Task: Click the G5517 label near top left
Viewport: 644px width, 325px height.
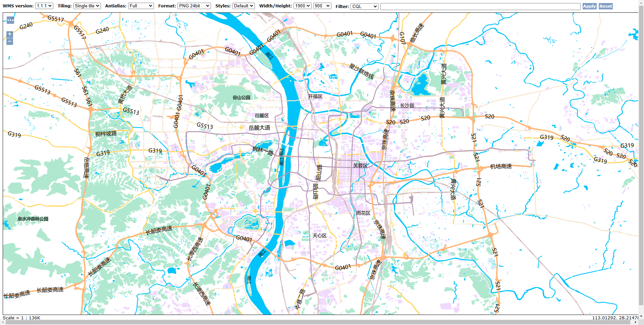Action: coord(56,19)
